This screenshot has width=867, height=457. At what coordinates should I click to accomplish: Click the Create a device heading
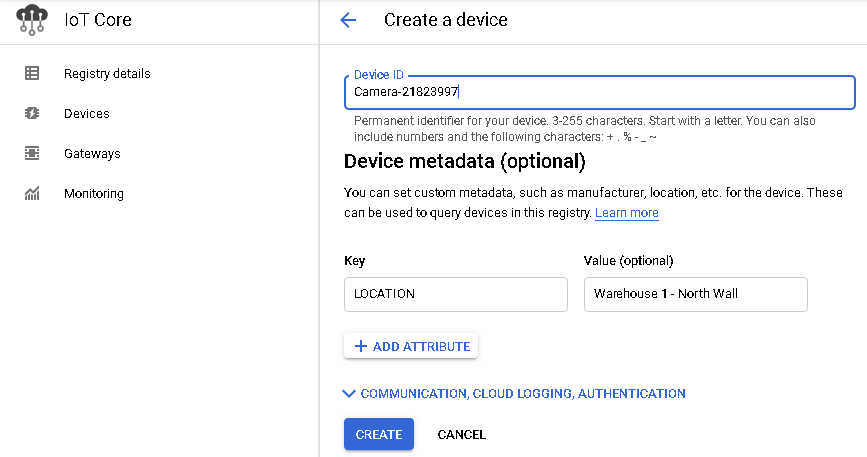click(446, 20)
